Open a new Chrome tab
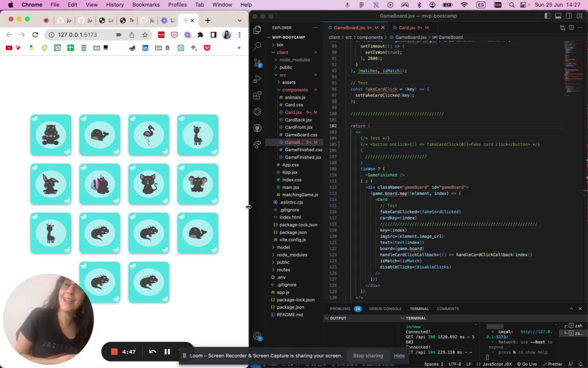 [207, 20]
